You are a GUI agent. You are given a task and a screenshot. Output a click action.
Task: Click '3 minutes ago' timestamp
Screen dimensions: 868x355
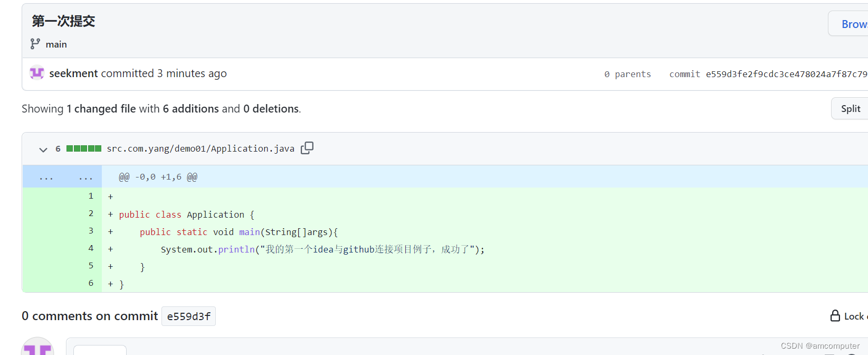(192, 73)
